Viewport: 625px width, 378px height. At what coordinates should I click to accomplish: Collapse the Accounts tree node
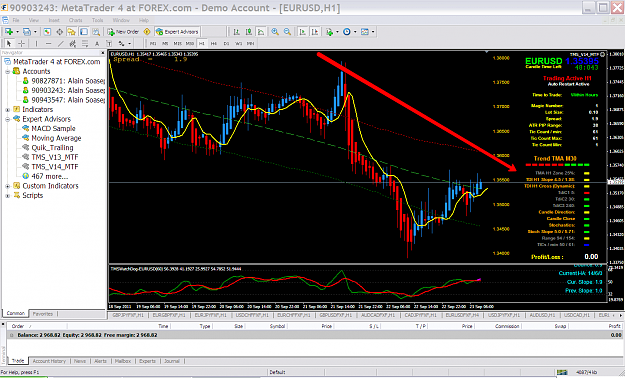point(8,71)
